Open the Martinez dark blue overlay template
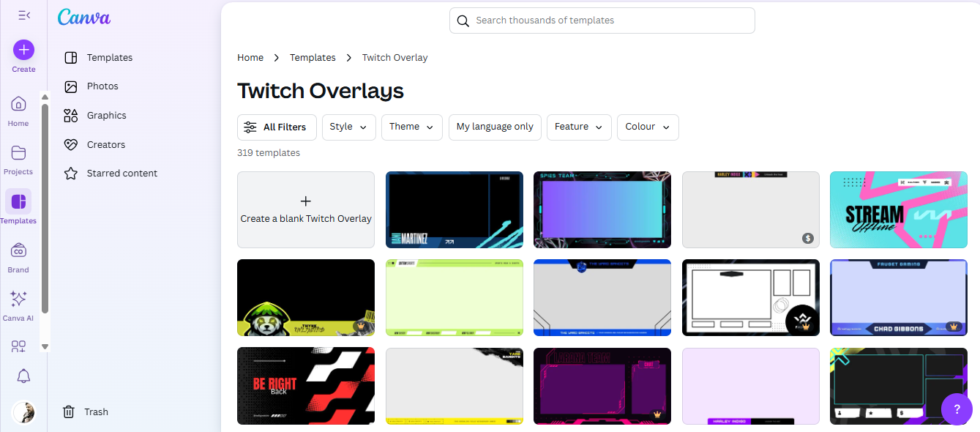980x432 pixels. tap(455, 210)
